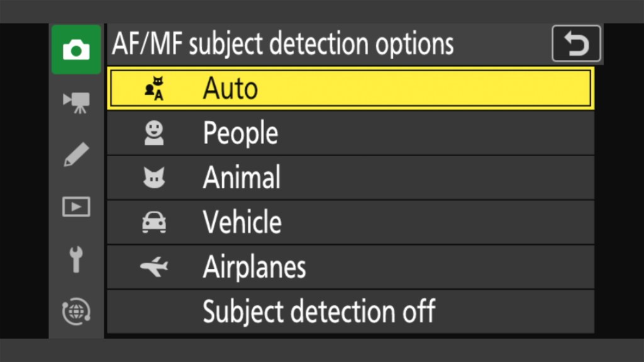Select People subject detection

(240, 133)
